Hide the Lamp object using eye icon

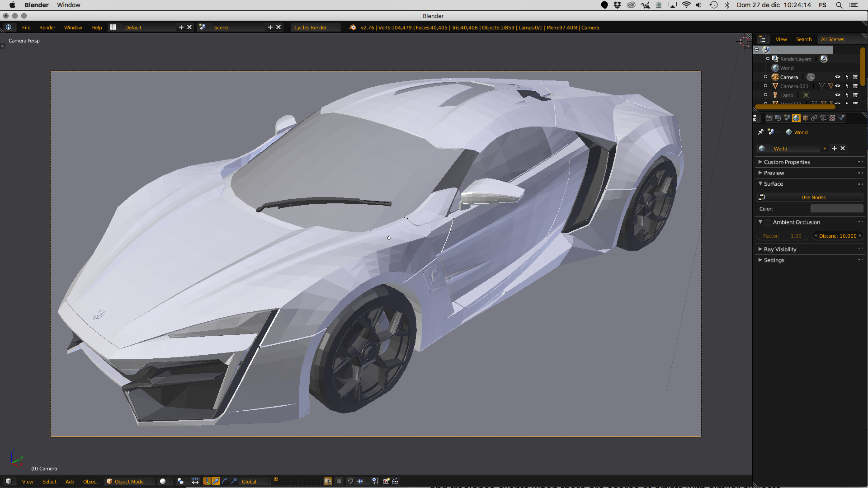pyautogui.click(x=837, y=95)
